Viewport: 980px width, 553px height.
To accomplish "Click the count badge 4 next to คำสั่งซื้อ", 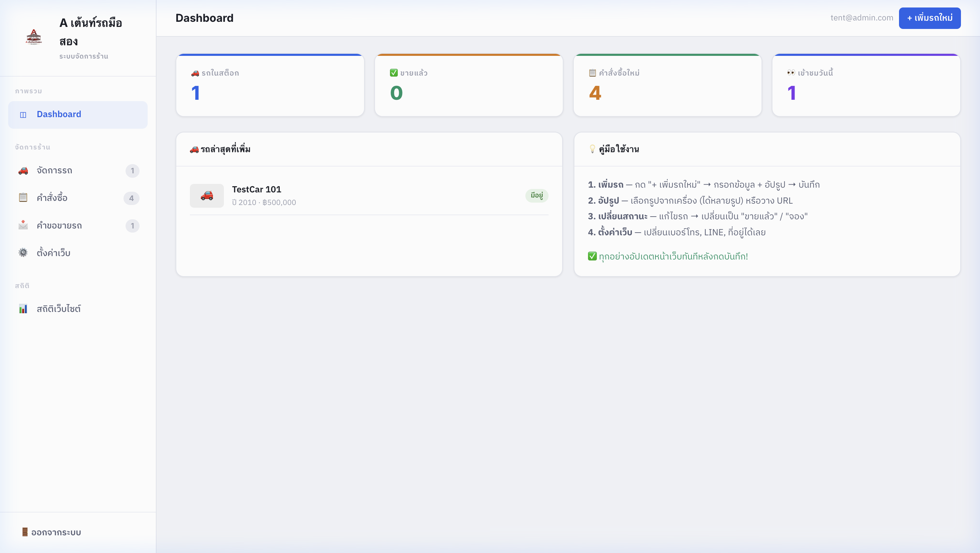I will pos(131,198).
